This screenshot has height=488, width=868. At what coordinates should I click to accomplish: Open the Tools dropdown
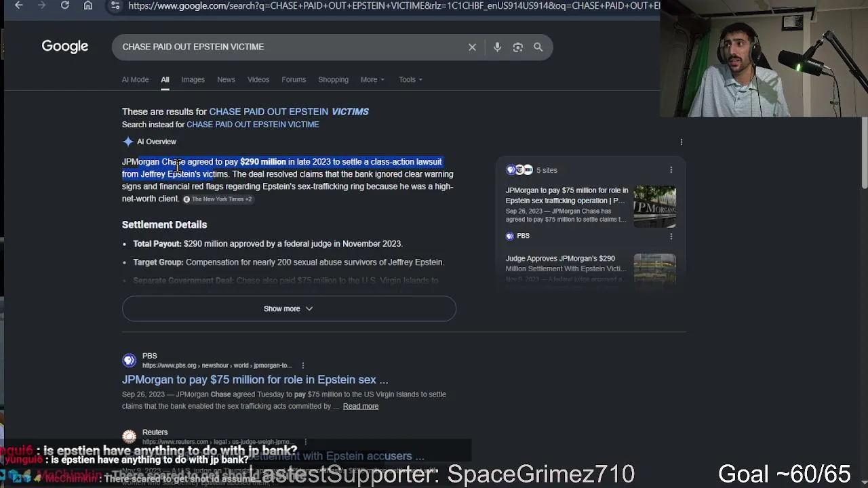point(410,79)
